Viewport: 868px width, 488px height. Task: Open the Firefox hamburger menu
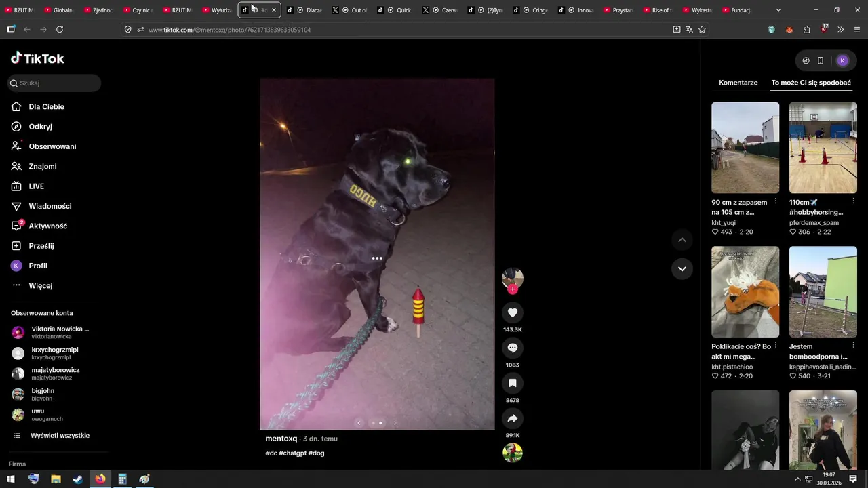[857, 29]
